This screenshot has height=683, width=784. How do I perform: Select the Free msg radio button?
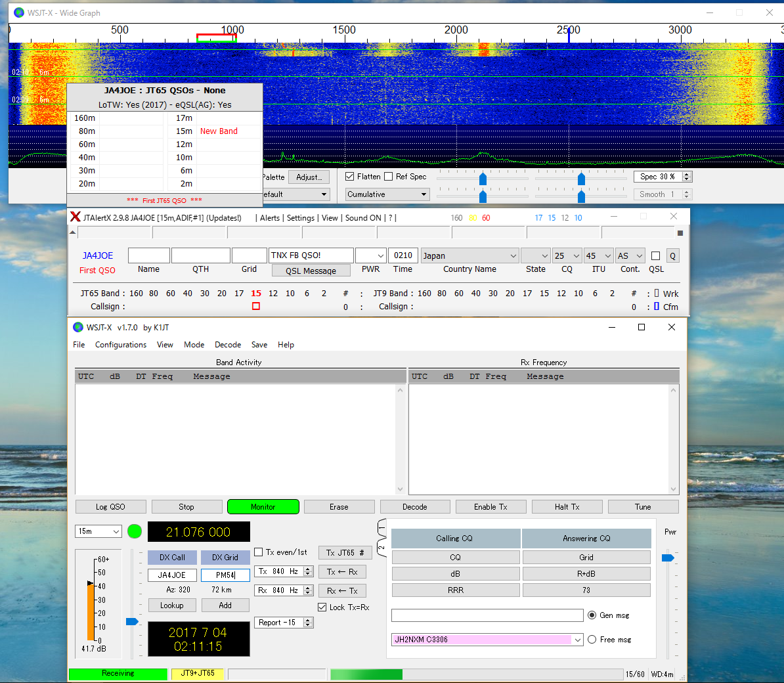(x=592, y=640)
